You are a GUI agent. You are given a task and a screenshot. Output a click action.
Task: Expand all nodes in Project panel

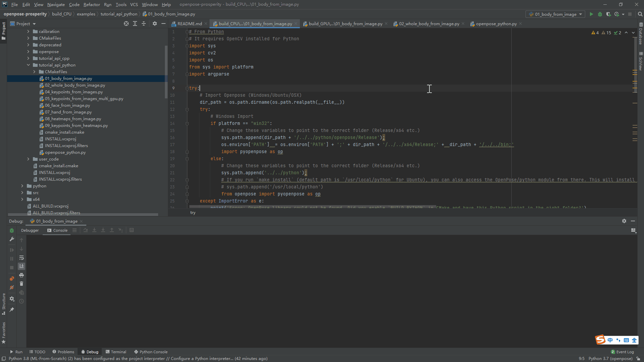coord(135,24)
